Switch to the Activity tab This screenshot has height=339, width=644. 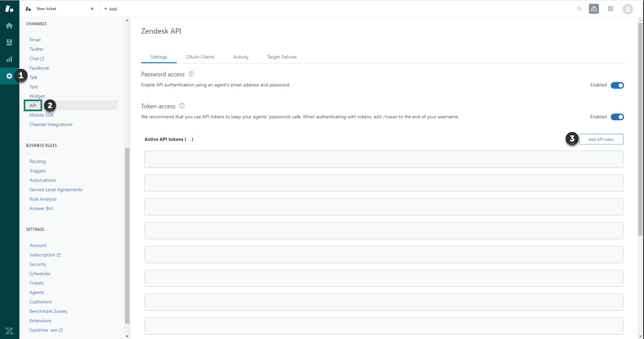(x=241, y=57)
